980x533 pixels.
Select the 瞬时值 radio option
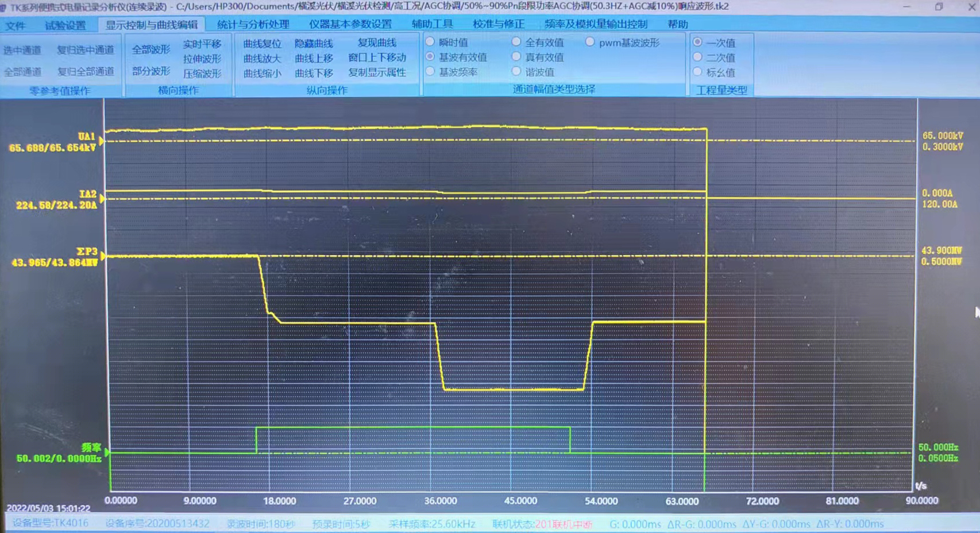[430, 42]
